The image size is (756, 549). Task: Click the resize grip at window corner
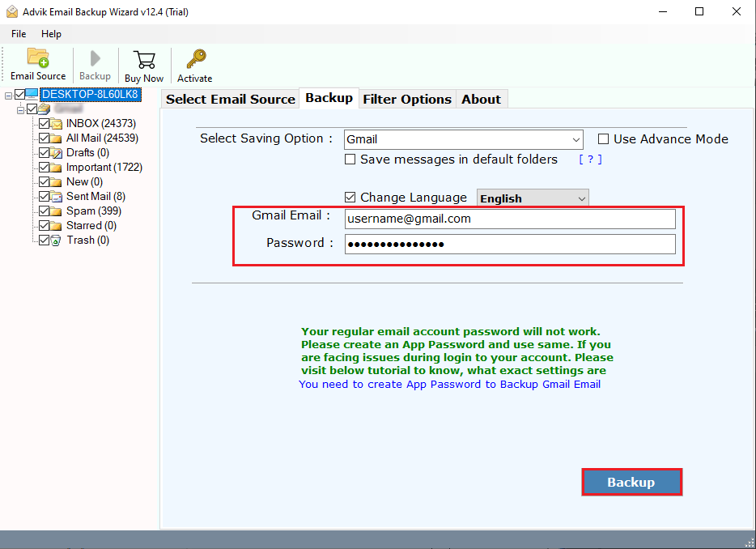click(750, 543)
